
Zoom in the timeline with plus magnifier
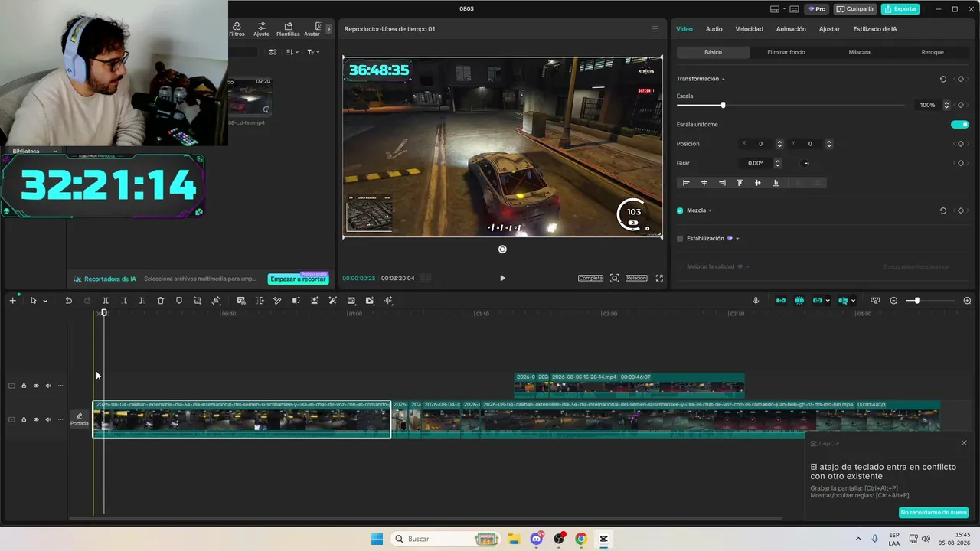tap(967, 301)
